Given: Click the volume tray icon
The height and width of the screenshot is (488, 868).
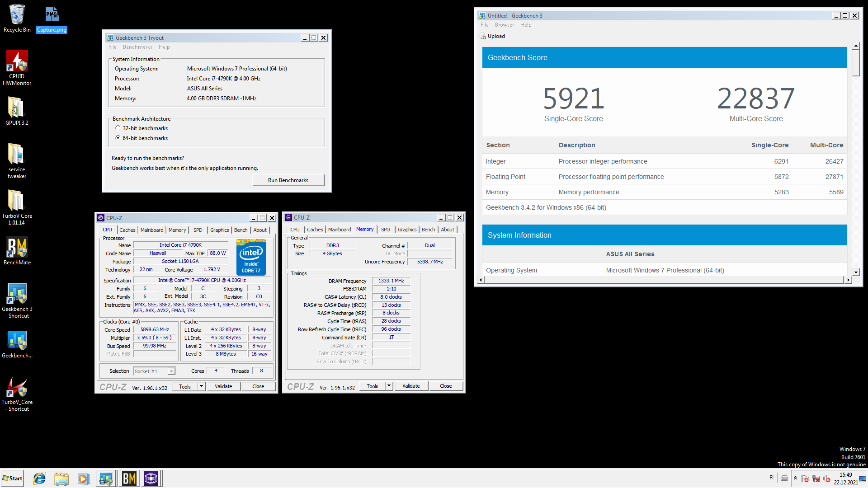Looking at the screenshot, I should (827, 479).
